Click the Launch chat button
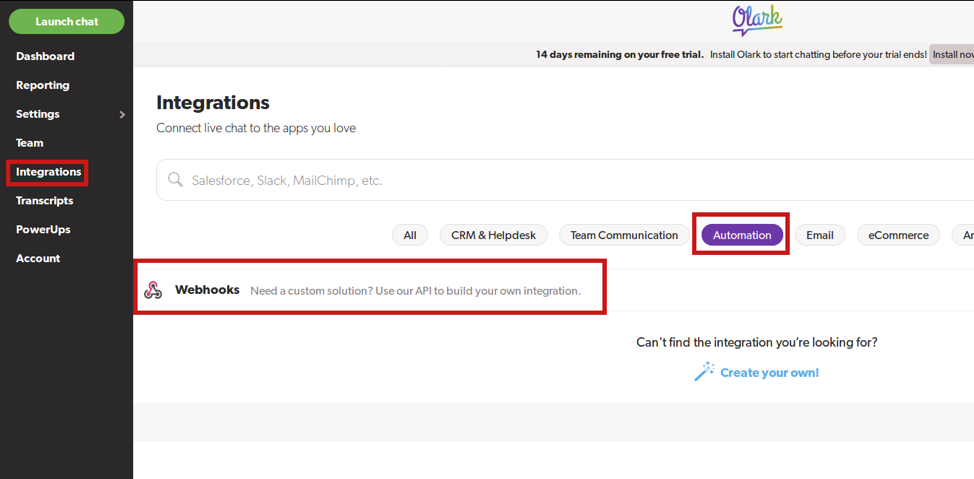Image resolution: width=974 pixels, height=479 pixels. [66, 22]
